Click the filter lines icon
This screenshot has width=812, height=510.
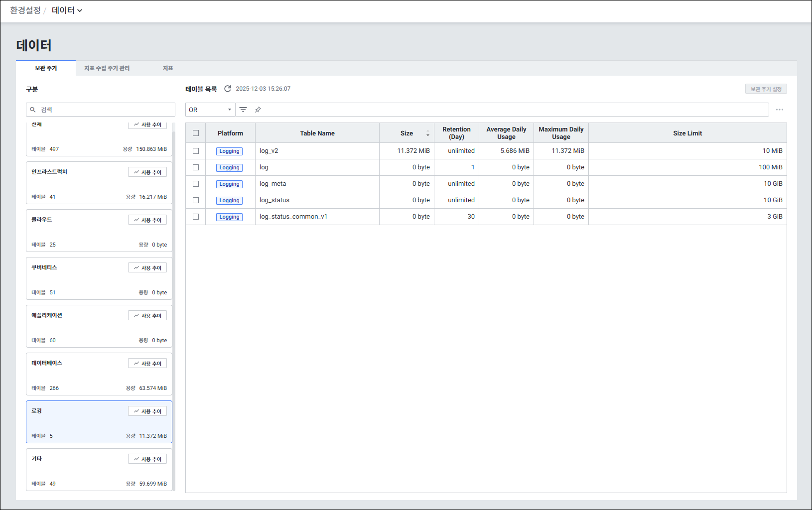pos(243,110)
